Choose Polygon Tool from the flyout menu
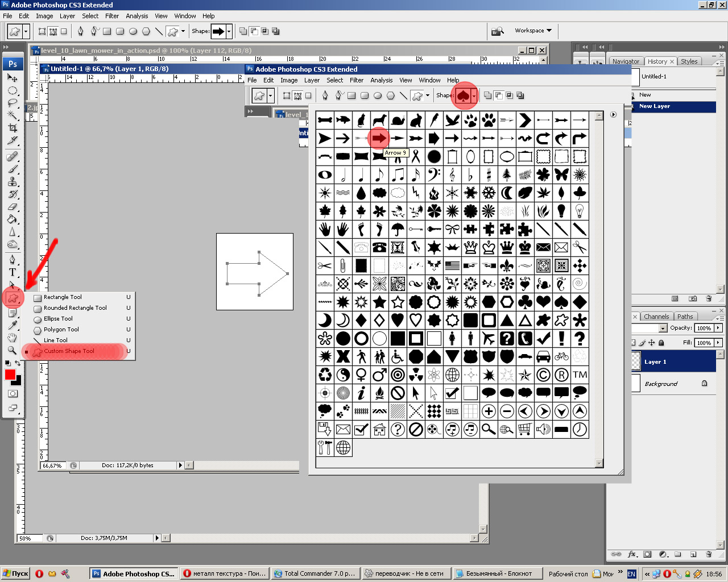Viewport: 728px width, 582px height. 61,330
